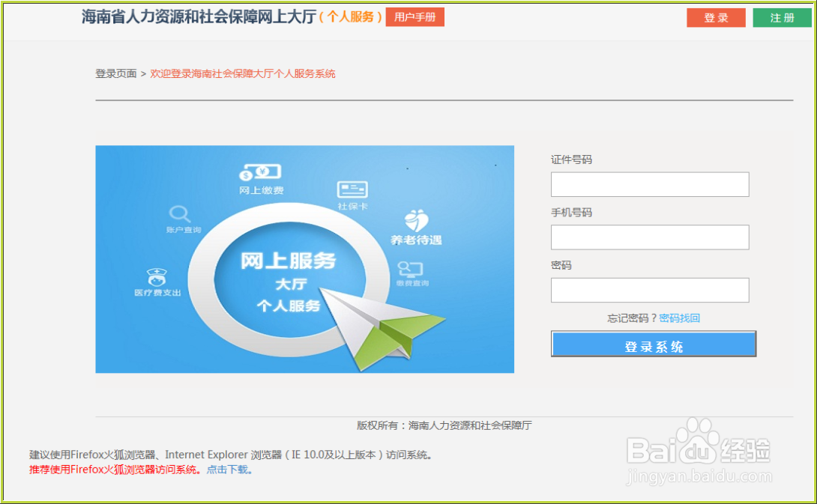Click inside the 证件号码 input field

pyautogui.click(x=649, y=184)
